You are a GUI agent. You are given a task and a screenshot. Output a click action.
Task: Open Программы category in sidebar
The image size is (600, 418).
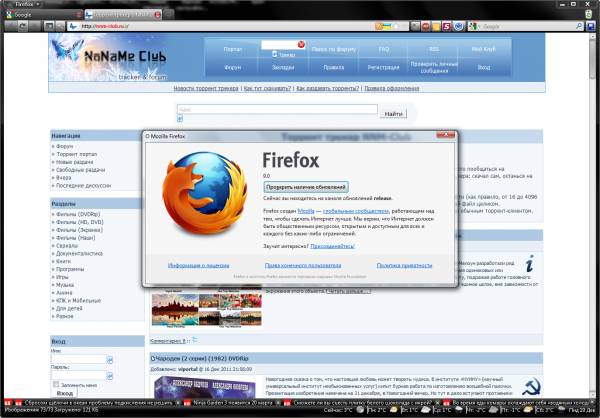[70, 269]
